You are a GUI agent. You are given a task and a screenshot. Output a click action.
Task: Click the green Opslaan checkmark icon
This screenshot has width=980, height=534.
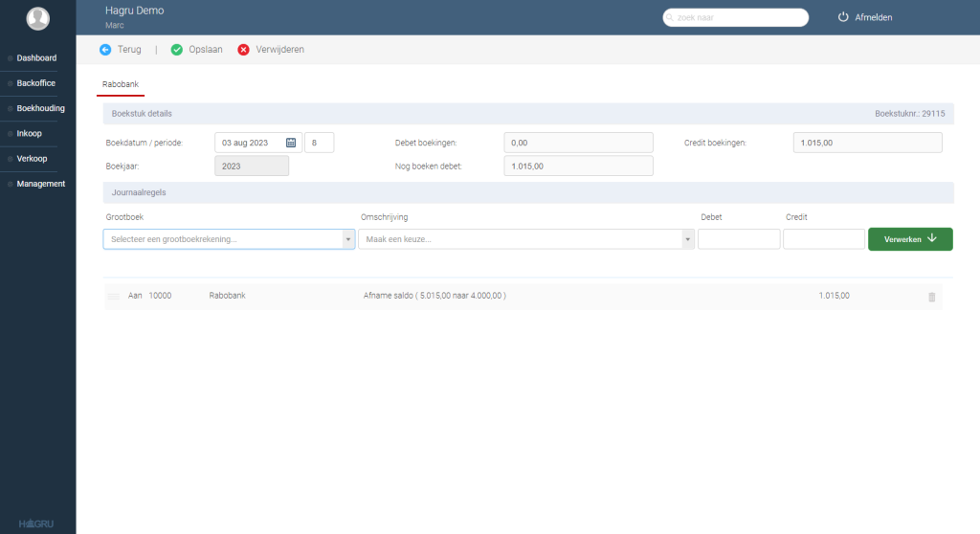coord(177,50)
